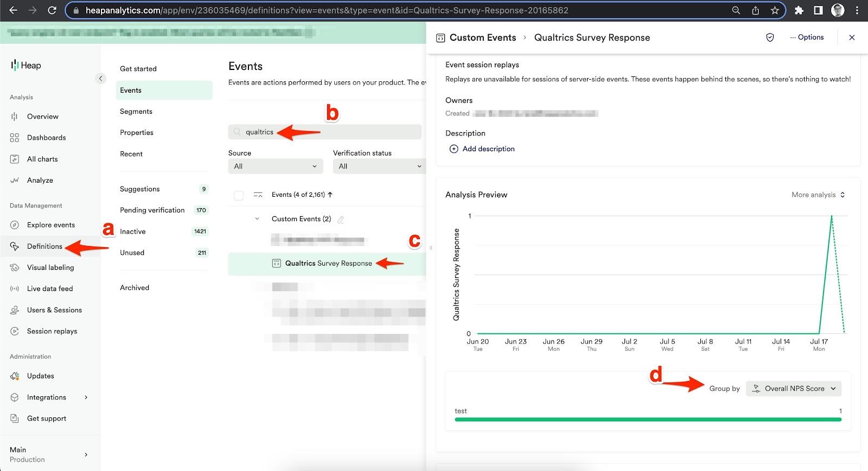
Task: Tick the select-all events checkbox
Action: [239, 195]
